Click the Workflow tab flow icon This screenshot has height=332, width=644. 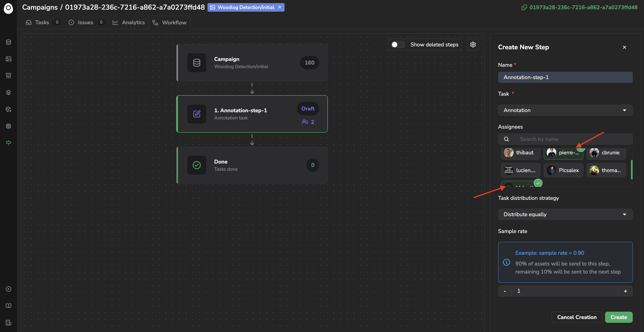point(155,22)
